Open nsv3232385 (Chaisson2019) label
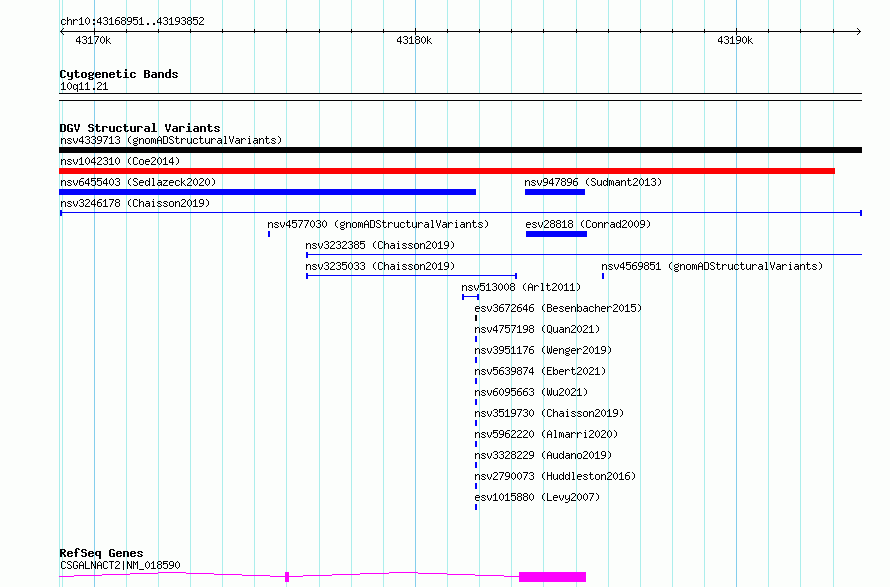This screenshot has width=890, height=587. coord(380,245)
